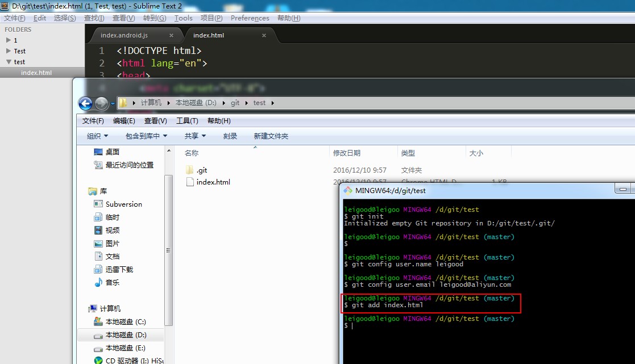Switch to the index.android.js tab
Screen dimensions: 635x364
coord(124,35)
